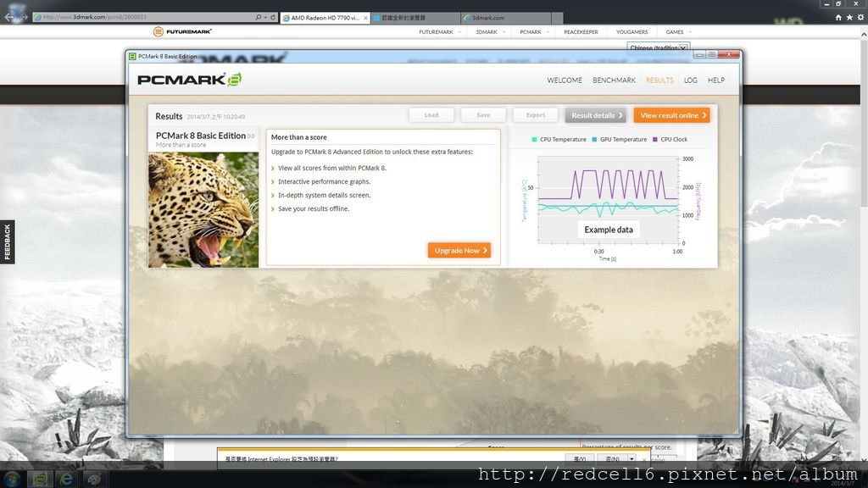Viewport: 868px width, 488px height.
Task: Expand the FUTUREMARK website menu
Action: pyautogui.click(x=440, y=32)
